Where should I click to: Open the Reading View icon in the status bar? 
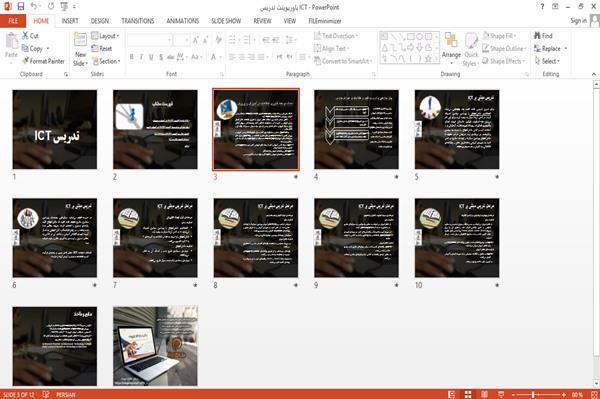(484, 394)
